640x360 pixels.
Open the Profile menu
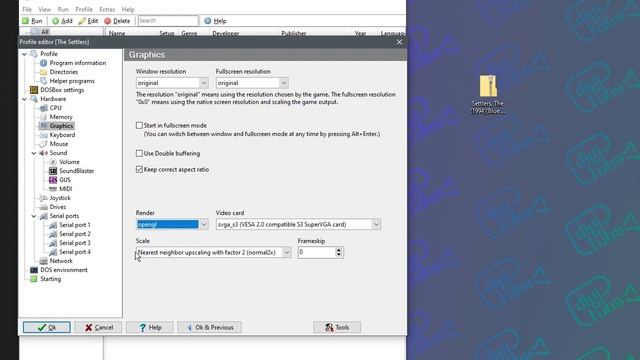(84, 9)
